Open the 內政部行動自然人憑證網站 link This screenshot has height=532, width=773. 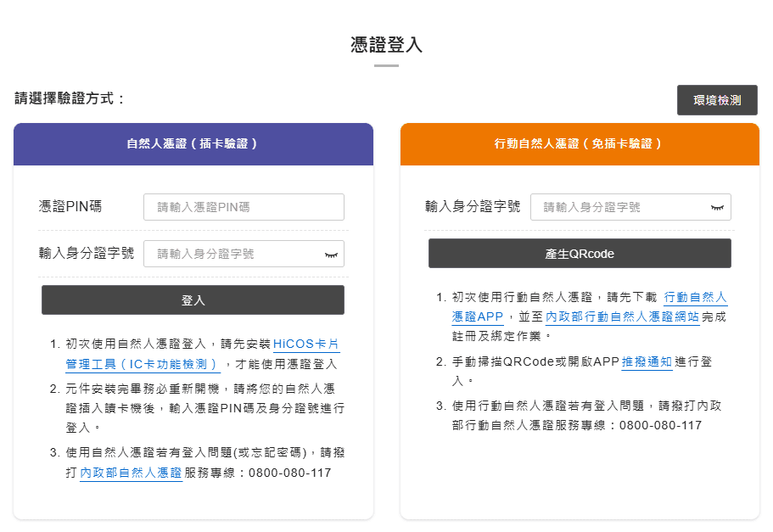622,316
